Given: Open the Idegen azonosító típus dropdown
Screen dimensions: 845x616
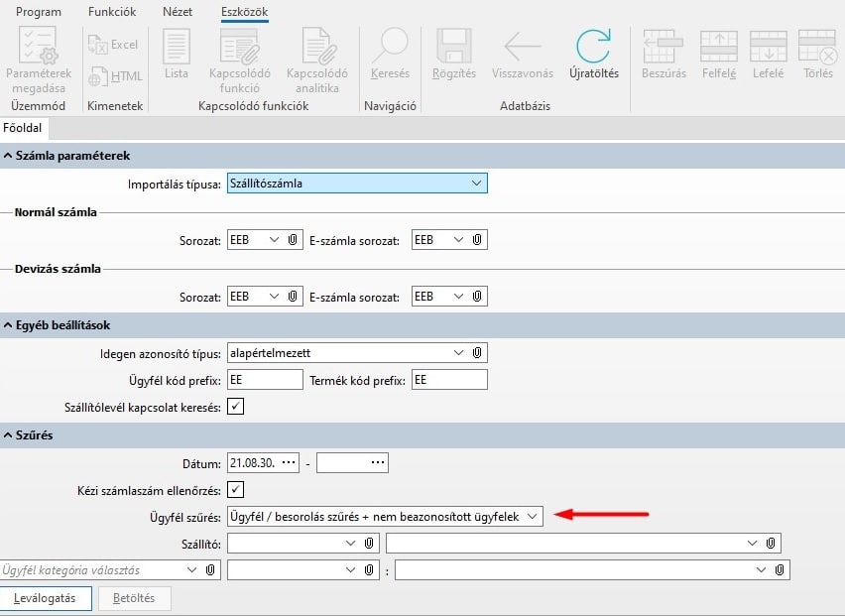Looking at the screenshot, I should pyautogui.click(x=457, y=352).
